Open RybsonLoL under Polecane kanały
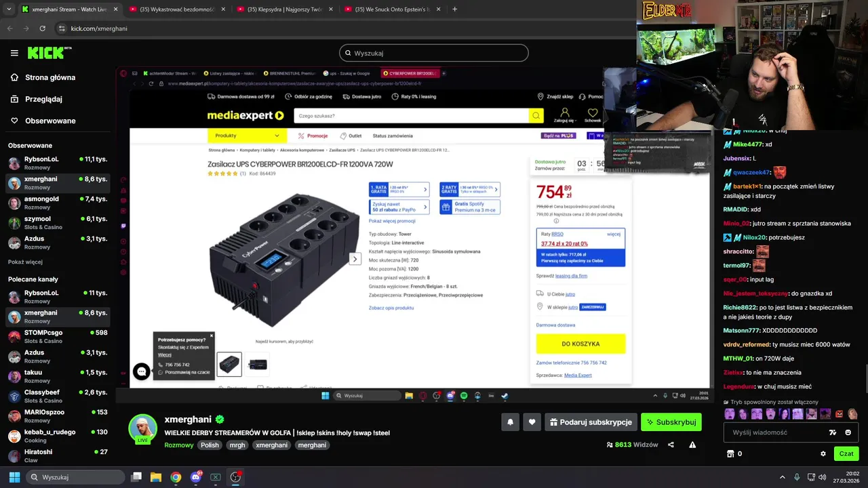868x488 pixels. coord(58,296)
